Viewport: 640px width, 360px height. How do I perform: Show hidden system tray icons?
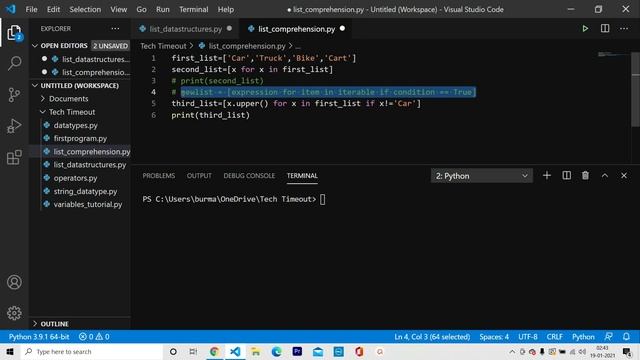pos(512,351)
